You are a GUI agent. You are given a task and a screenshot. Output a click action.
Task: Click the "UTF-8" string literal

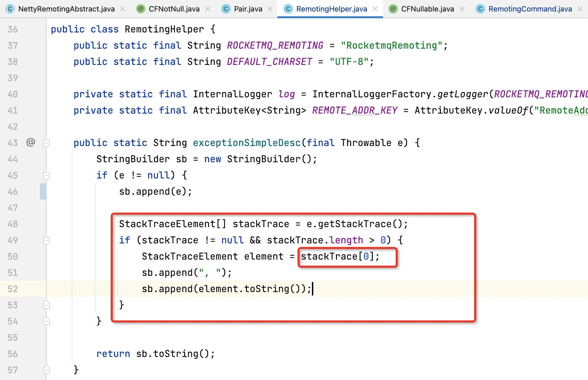click(x=349, y=62)
